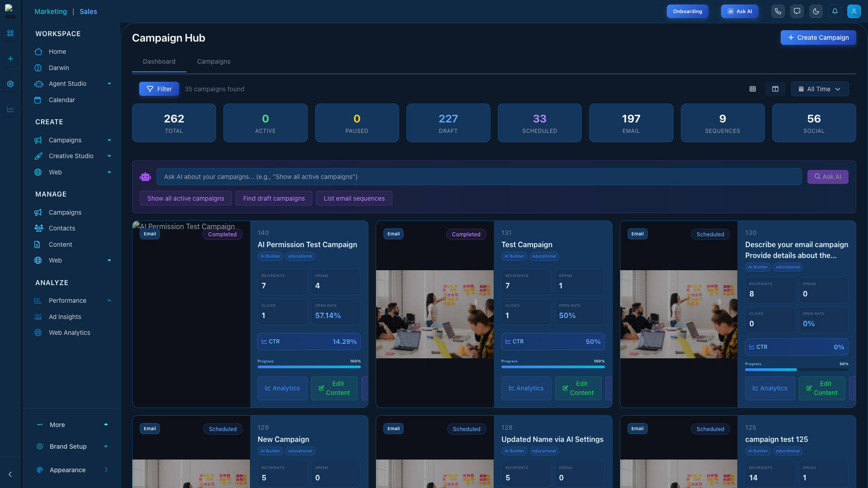Click List email sequences suggestion
The width and height of the screenshot is (868, 488).
pos(354,198)
